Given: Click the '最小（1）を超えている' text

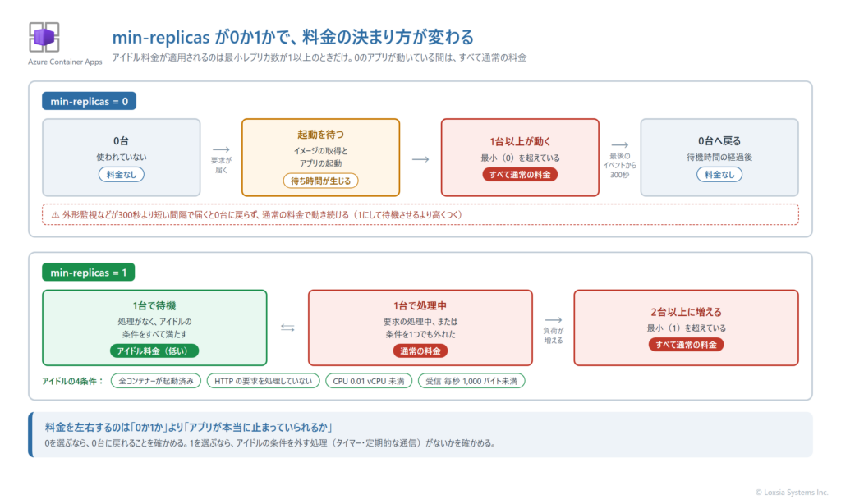Looking at the screenshot, I should (x=687, y=328).
